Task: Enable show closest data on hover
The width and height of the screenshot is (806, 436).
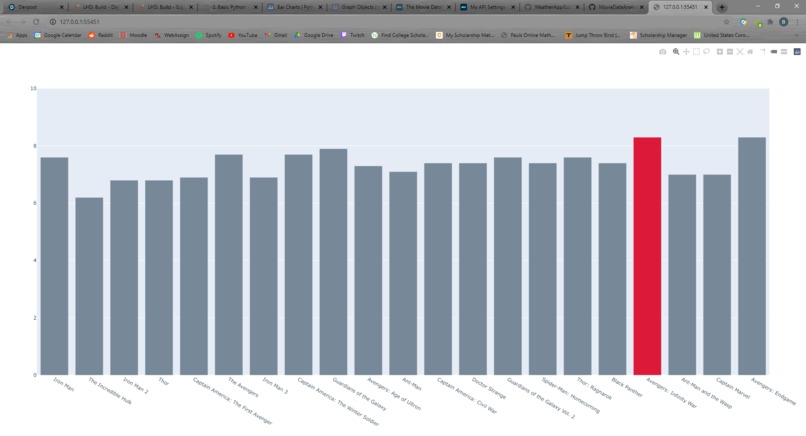Action: coord(774,51)
